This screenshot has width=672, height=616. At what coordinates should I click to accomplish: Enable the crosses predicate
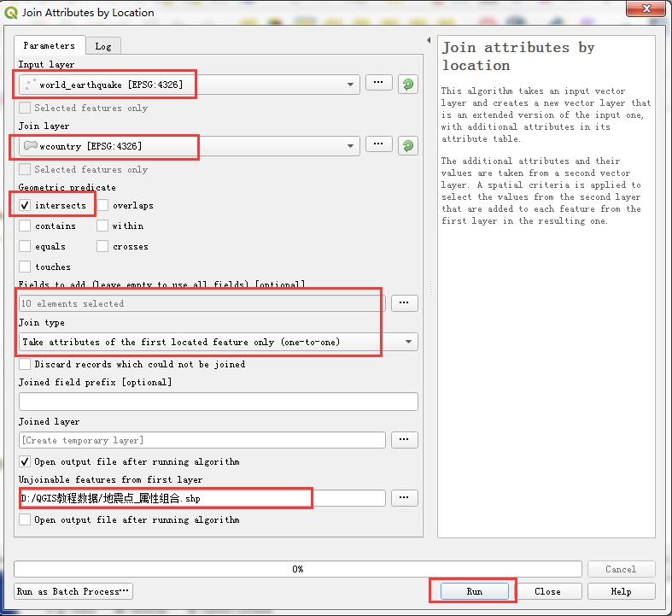point(102,246)
